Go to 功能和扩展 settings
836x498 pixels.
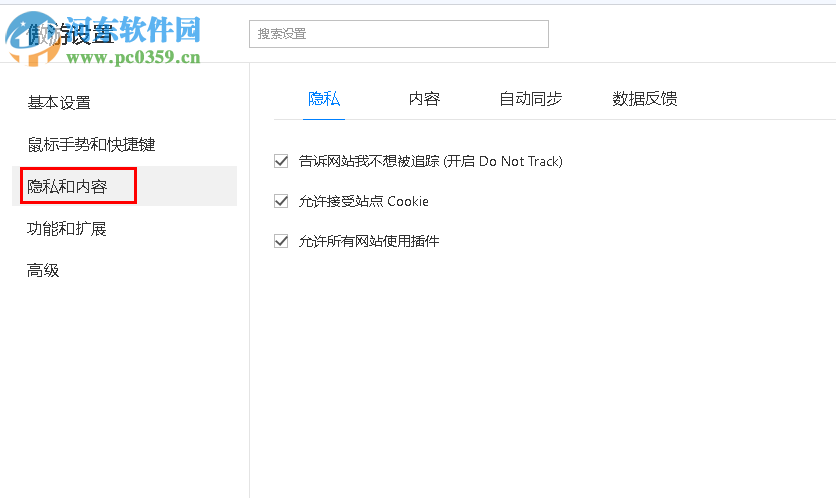[x=67, y=228]
